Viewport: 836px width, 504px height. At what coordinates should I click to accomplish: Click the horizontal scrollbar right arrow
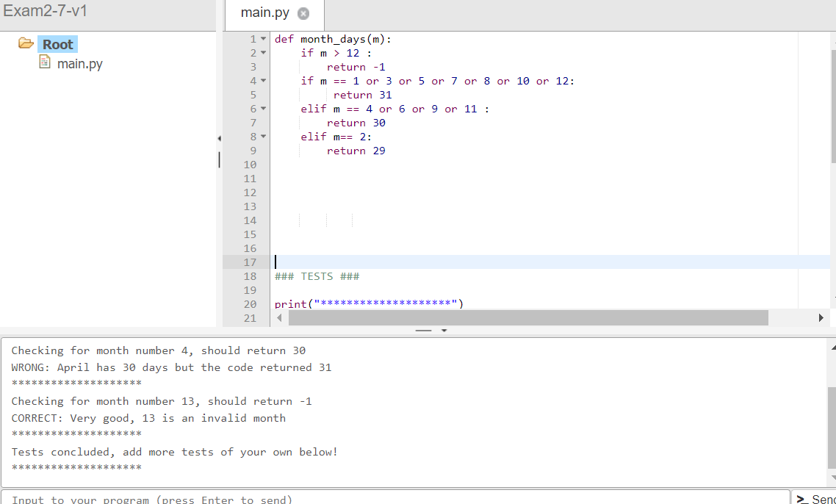[821, 318]
